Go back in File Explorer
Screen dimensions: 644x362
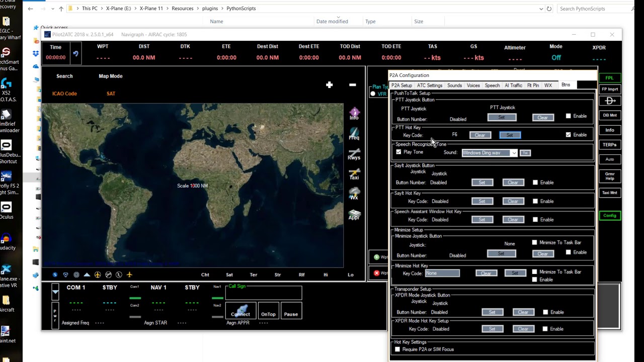point(31,9)
